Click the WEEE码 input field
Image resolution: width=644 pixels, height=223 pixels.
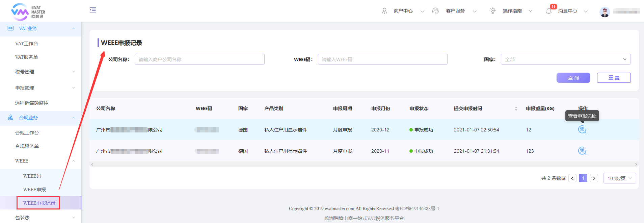pyautogui.click(x=383, y=59)
